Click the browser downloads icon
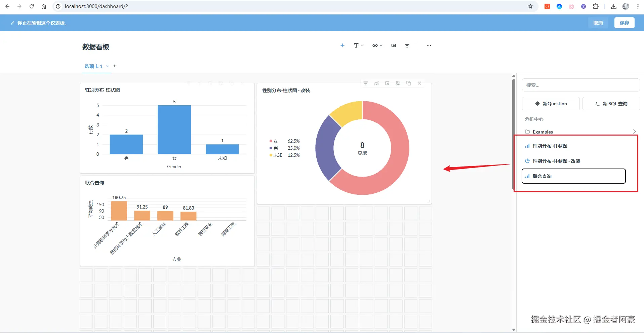644x333 pixels. (x=614, y=6)
